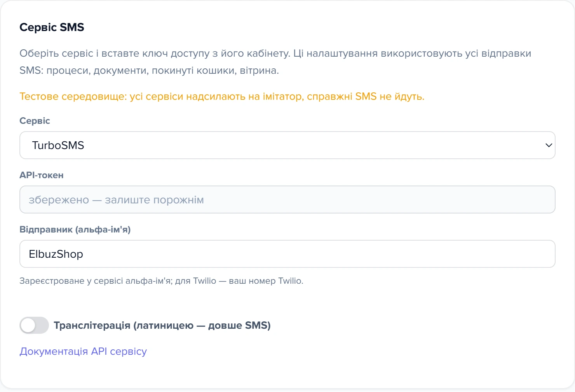Click the Сервіс SMS heading
The height and width of the screenshot is (392, 575).
coord(52,27)
